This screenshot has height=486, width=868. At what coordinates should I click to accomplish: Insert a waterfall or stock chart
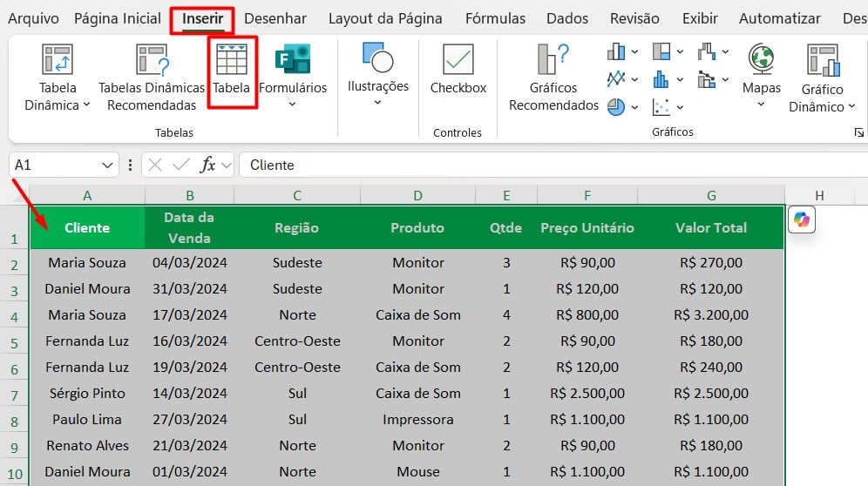(707, 52)
